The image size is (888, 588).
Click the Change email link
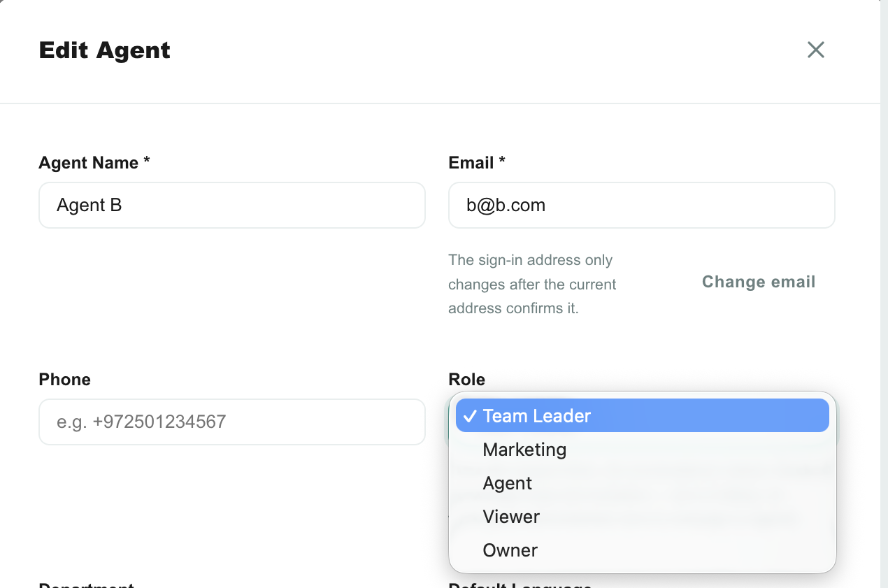coord(759,282)
